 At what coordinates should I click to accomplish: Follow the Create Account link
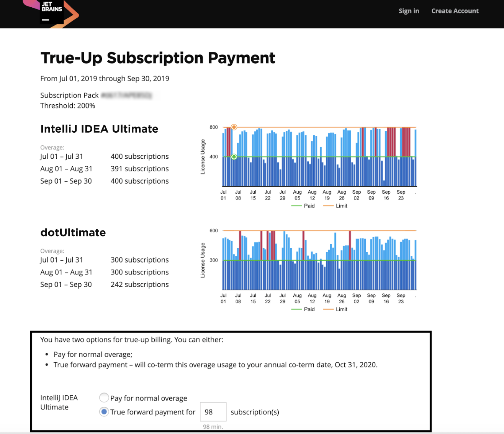tap(455, 11)
